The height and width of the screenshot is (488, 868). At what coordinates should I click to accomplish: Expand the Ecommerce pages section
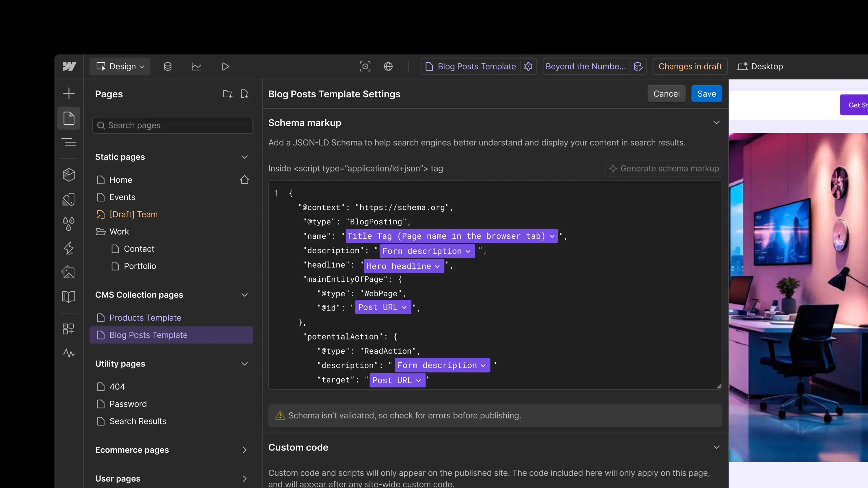245,450
